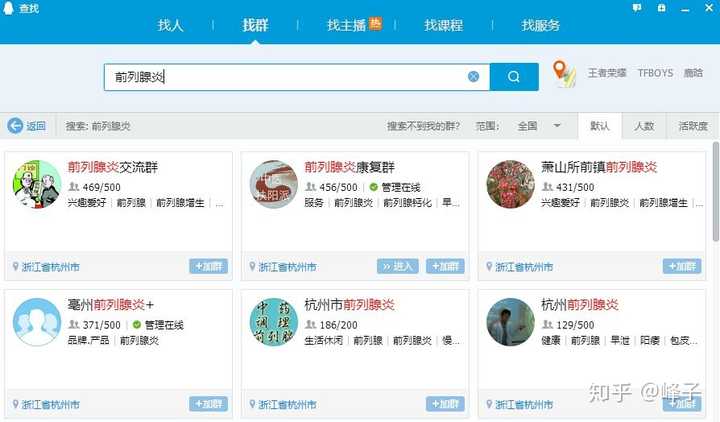Join the 前列腺炎交流群 group
Viewport: 720px width, 422px height.
[208, 266]
